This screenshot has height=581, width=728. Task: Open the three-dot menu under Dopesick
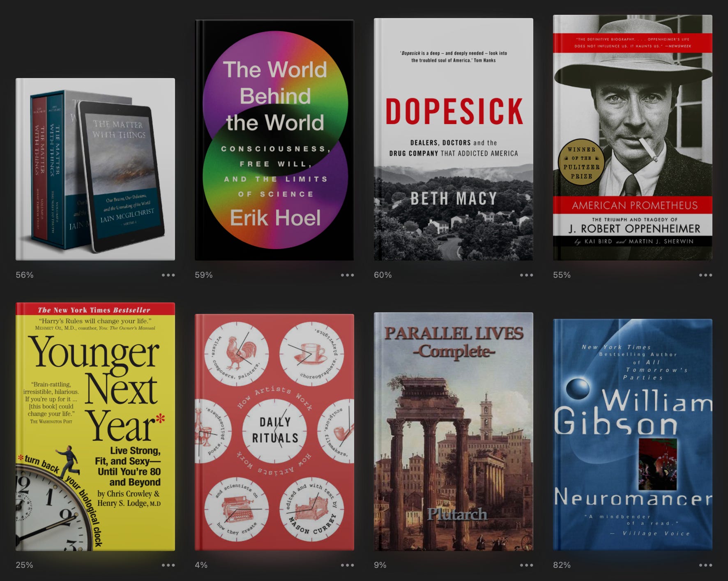[527, 275]
